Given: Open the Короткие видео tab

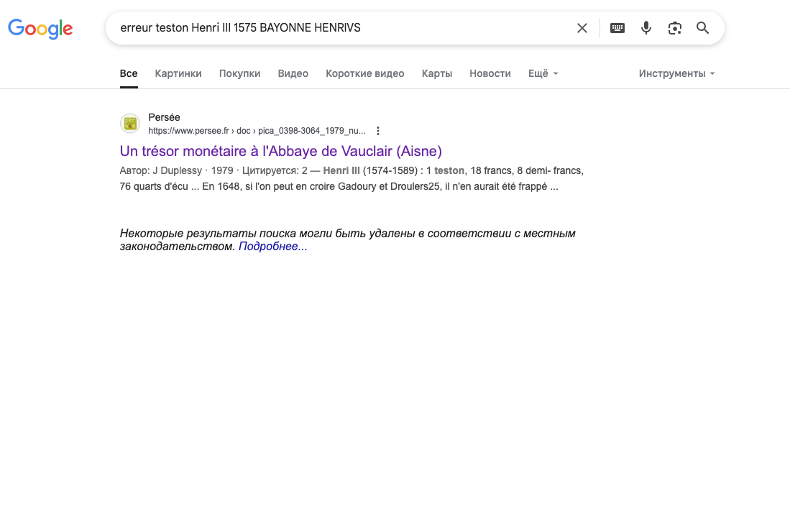Looking at the screenshot, I should click(x=364, y=73).
